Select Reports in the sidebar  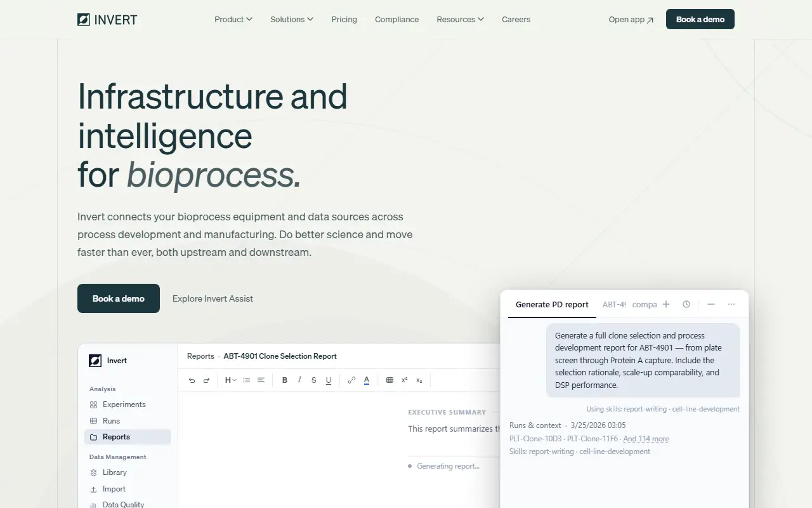pos(128,437)
